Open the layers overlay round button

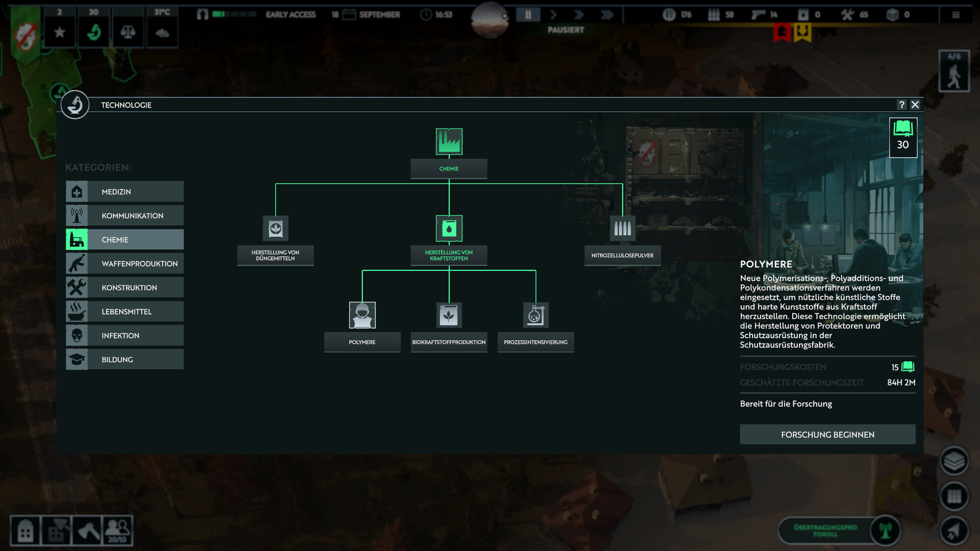953,461
